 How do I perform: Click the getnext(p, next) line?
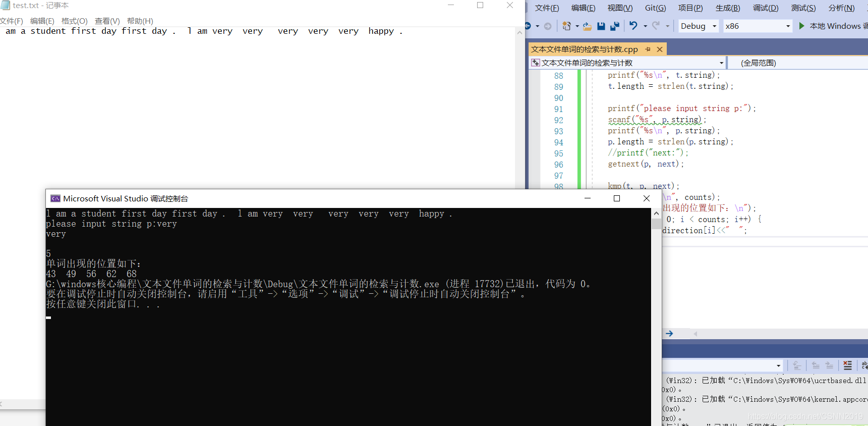click(x=646, y=164)
